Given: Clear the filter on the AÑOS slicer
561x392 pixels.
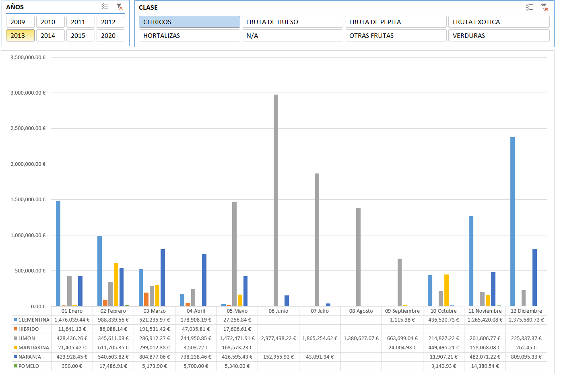Looking at the screenshot, I should (x=120, y=6).
